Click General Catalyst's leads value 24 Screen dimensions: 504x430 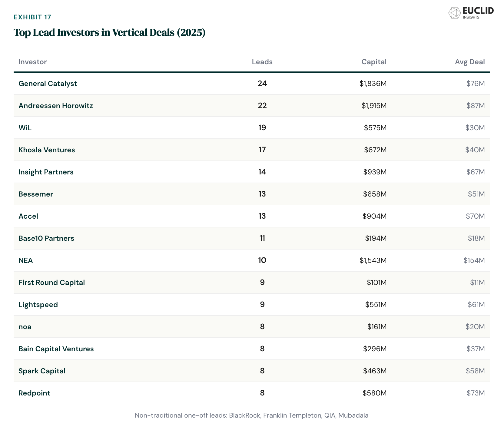coord(262,83)
